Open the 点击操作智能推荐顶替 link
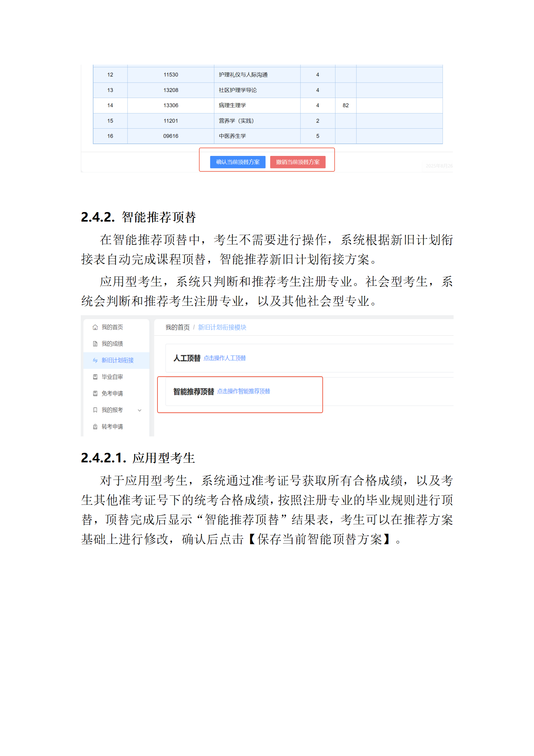 (243, 391)
